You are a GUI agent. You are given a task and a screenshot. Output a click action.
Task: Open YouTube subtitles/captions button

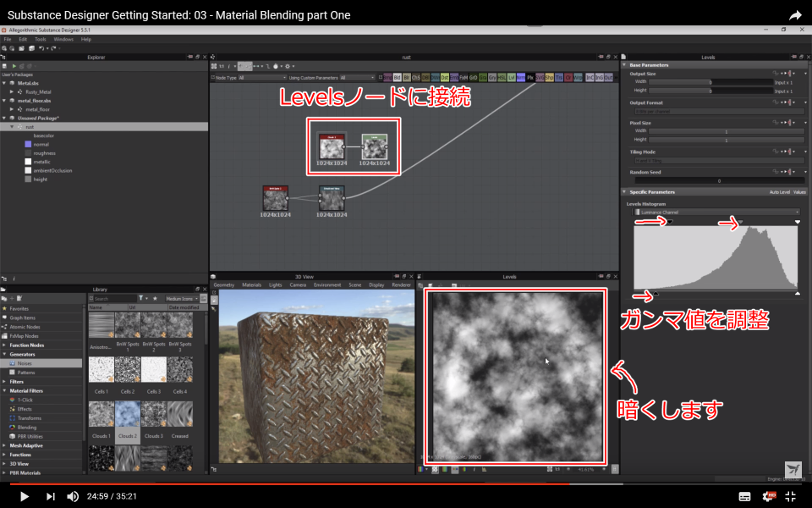click(x=744, y=497)
